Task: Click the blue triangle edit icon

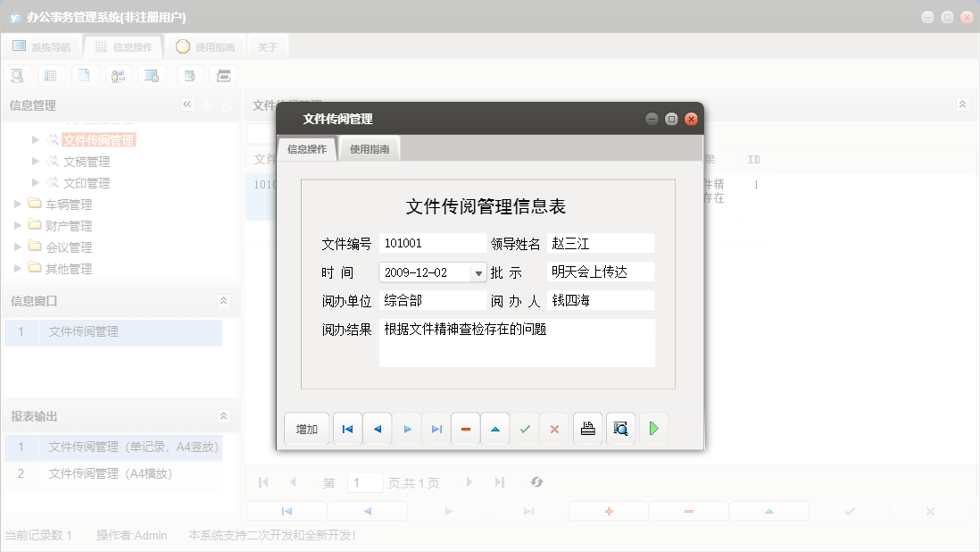Action: [x=495, y=429]
